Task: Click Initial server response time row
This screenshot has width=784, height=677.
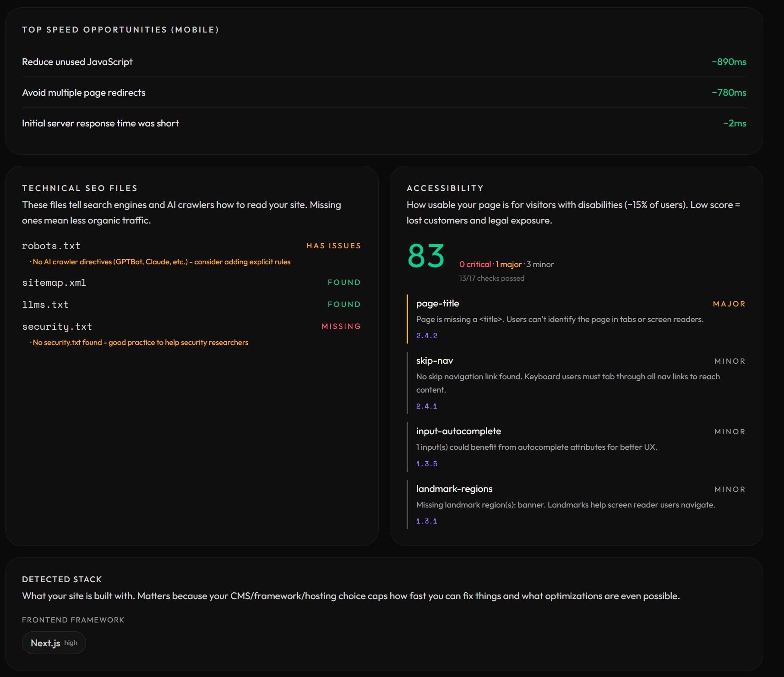Action: tap(100, 123)
